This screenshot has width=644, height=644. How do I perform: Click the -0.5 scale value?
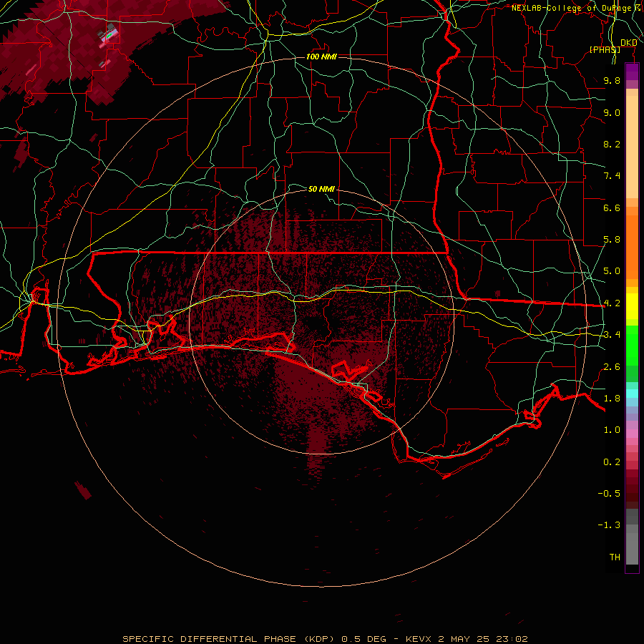tap(609, 494)
